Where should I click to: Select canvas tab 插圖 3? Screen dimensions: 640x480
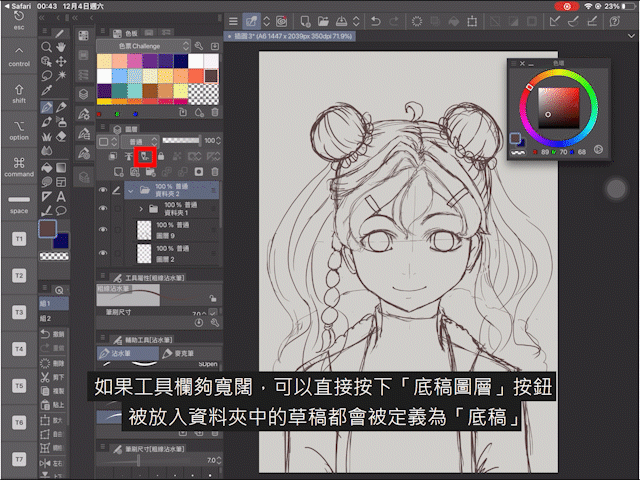pyautogui.click(x=290, y=36)
